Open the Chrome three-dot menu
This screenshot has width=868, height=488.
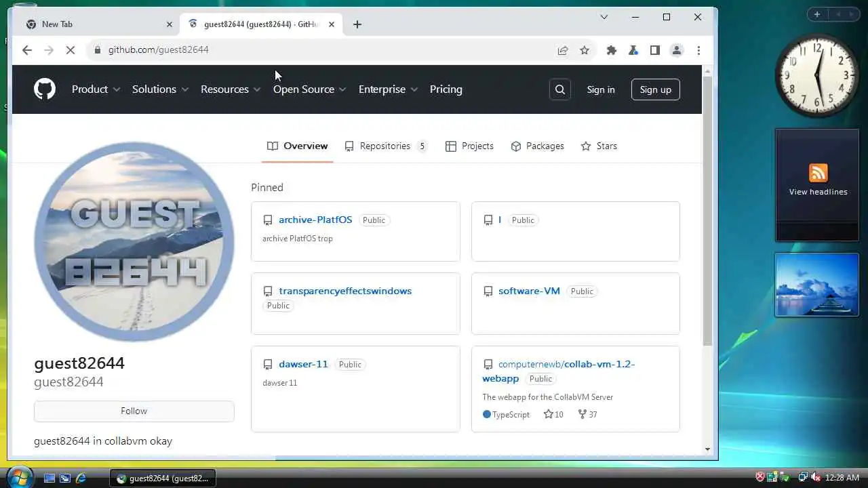[x=698, y=50]
